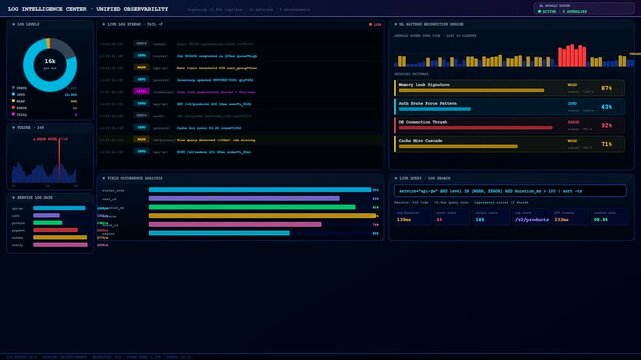Click the 43% confidence value
Image resolution: width=641 pixels, height=360 pixels.
pyautogui.click(x=607, y=107)
